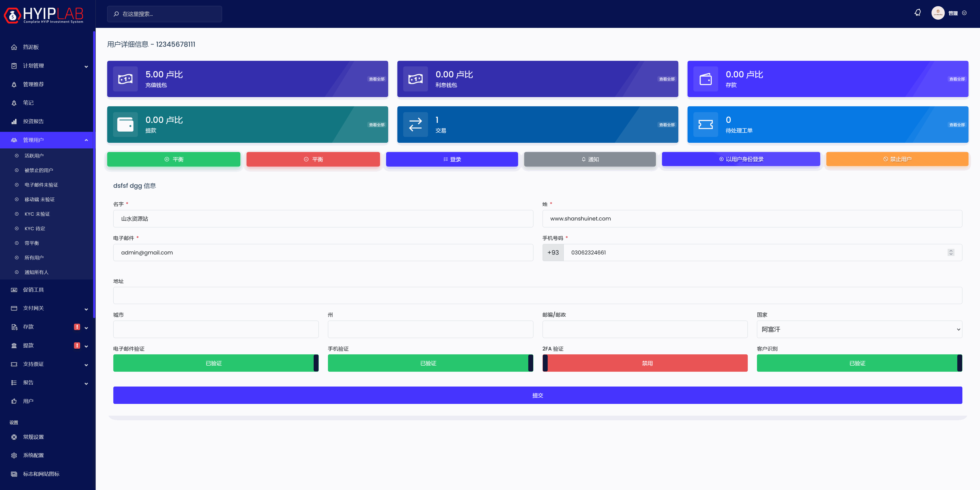
Task: Open system configuration gear icon
Action: 14,455
